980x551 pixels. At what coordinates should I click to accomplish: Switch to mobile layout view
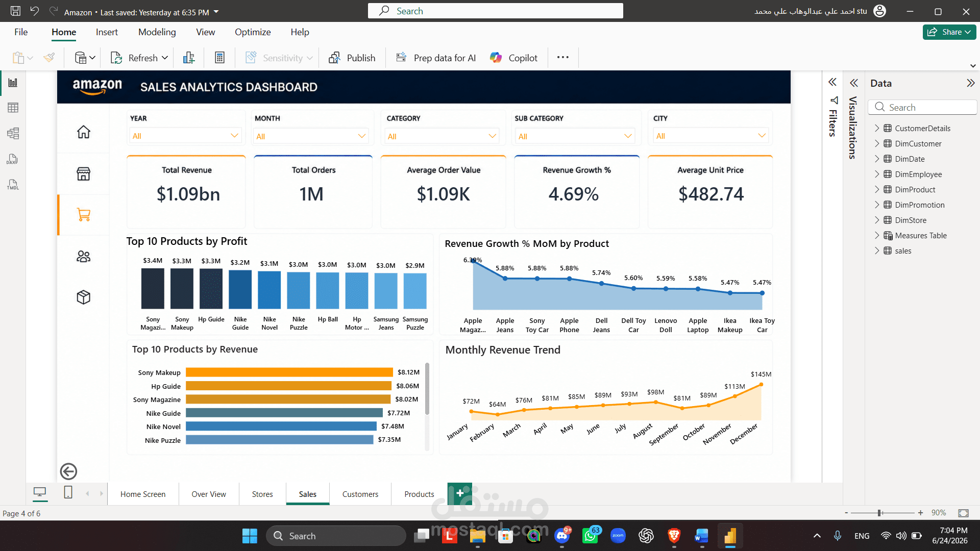click(68, 492)
